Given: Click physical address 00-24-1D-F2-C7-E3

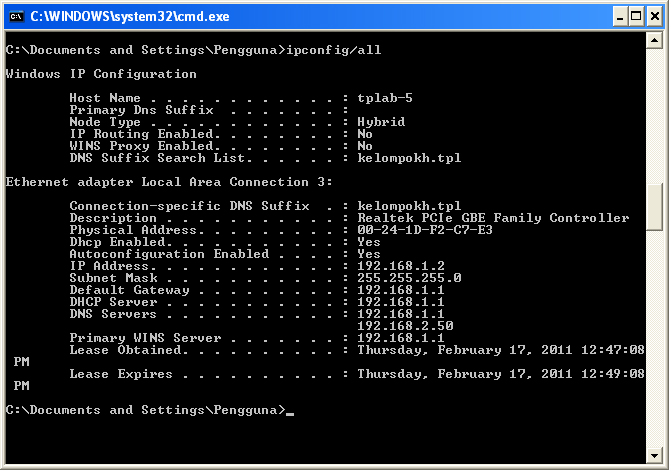Looking at the screenshot, I should [x=425, y=230].
